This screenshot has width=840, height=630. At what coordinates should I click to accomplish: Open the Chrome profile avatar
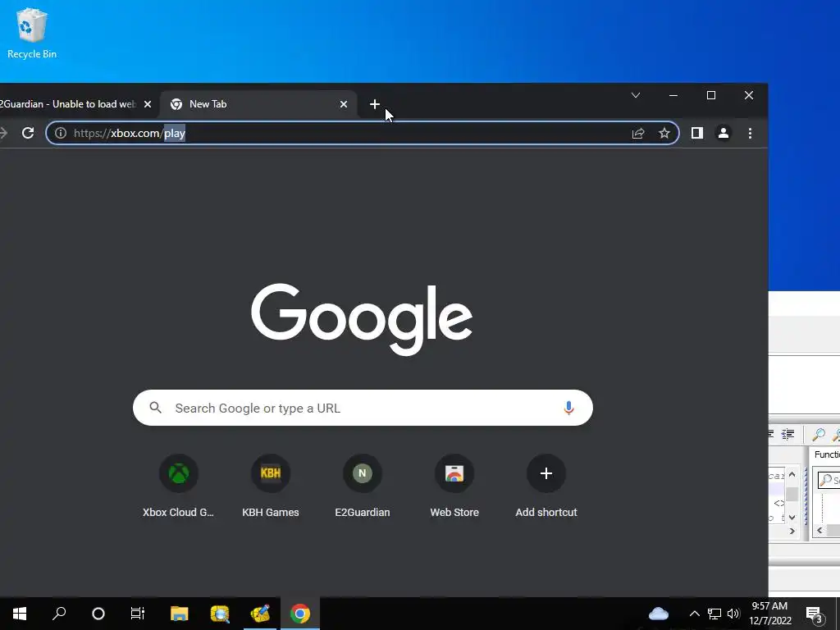point(724,133)
